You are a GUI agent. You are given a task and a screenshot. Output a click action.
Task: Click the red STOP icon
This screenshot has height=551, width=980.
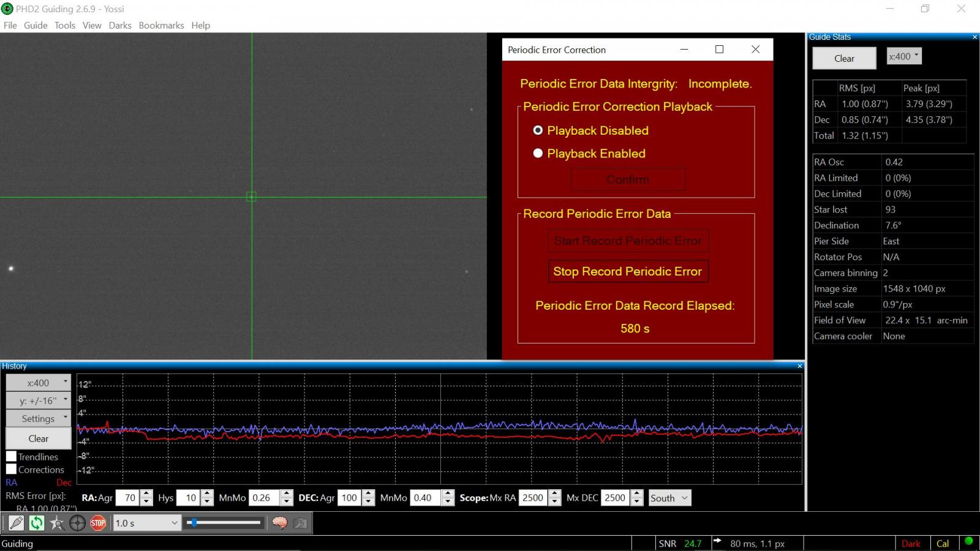(98, 523)
